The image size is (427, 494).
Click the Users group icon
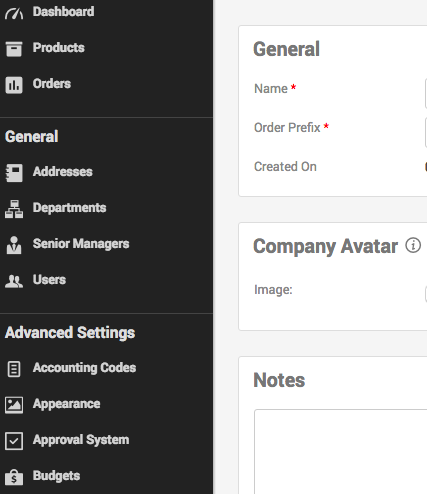14,281
